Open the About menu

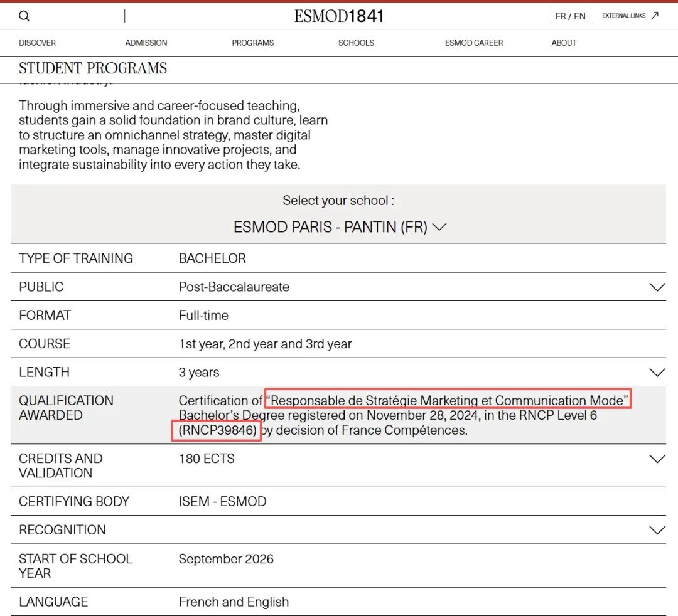pos(564,43)
